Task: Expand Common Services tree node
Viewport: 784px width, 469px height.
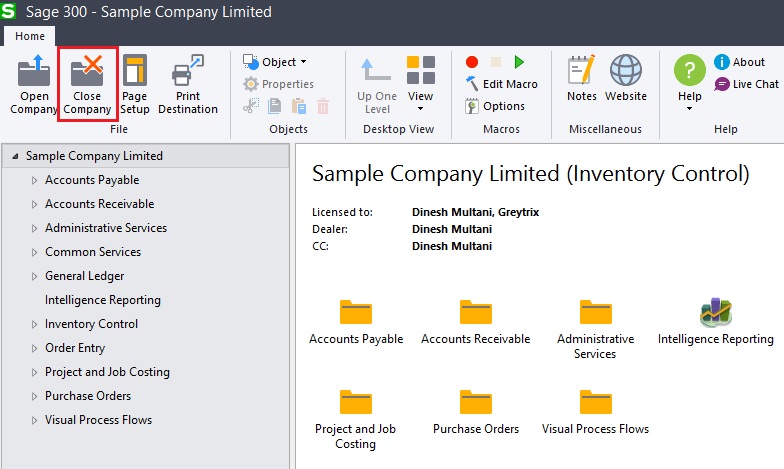Action: click(x=34, y=252)
